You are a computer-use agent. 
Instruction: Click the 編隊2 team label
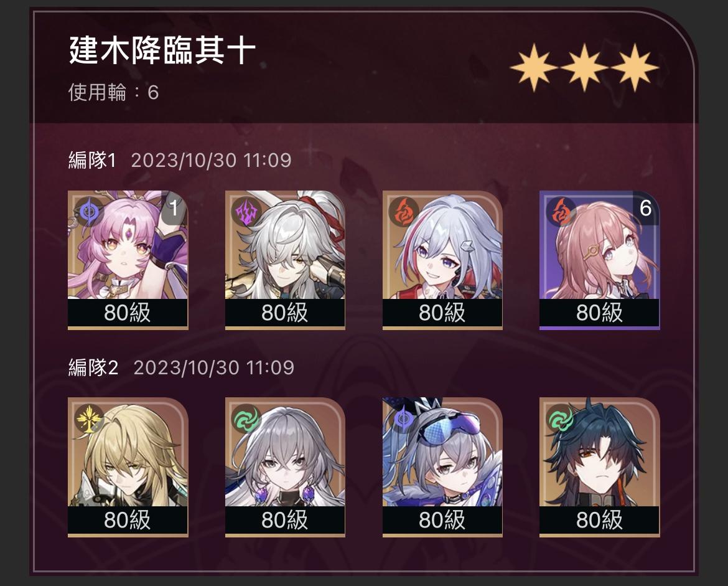click(x=93, y=367)
